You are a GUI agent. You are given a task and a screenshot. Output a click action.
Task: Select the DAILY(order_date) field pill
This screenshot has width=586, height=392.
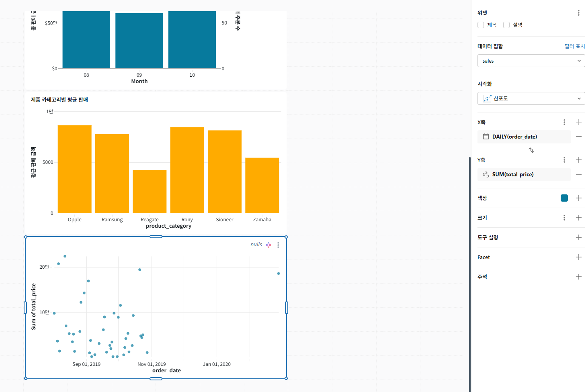pyautogui.click(x=524, y=137)
